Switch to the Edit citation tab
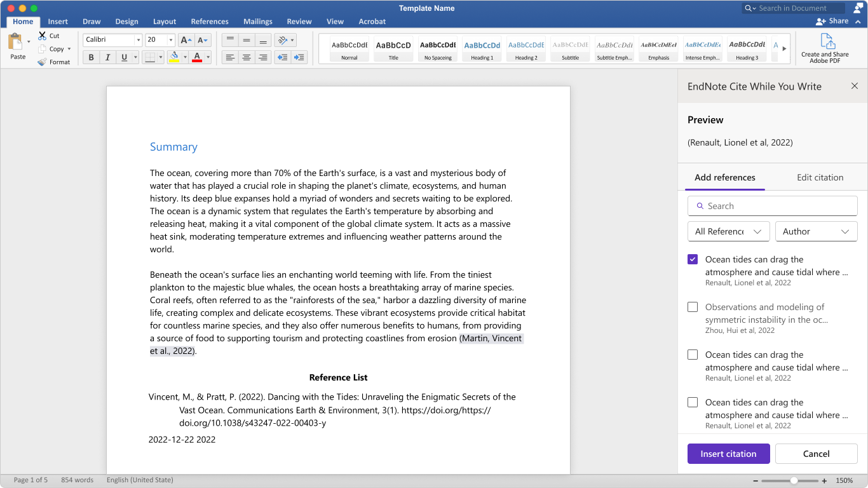 click(x=820, y=177)
